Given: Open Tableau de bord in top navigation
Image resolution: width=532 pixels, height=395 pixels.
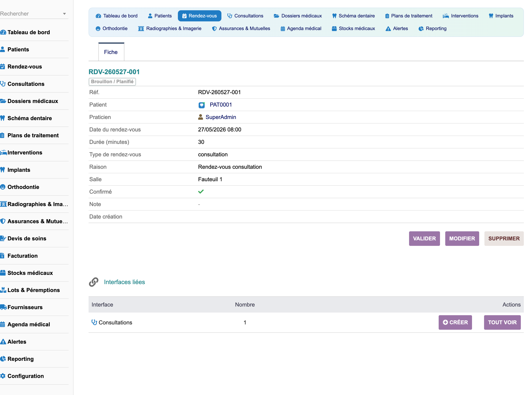Looking at the screenshot, I should (117, 16).
